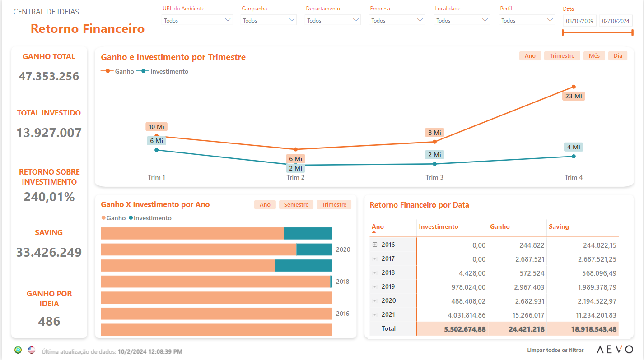Open the Departamento filter dropdown
Viewport: 644px width, 360px height.
333,20
